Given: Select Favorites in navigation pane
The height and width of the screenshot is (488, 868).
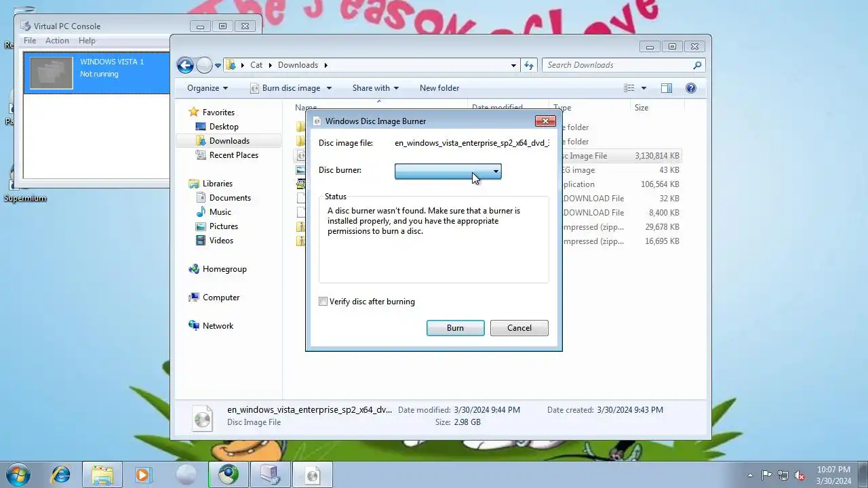Looking at the screenshot, I should pos(218,113).
